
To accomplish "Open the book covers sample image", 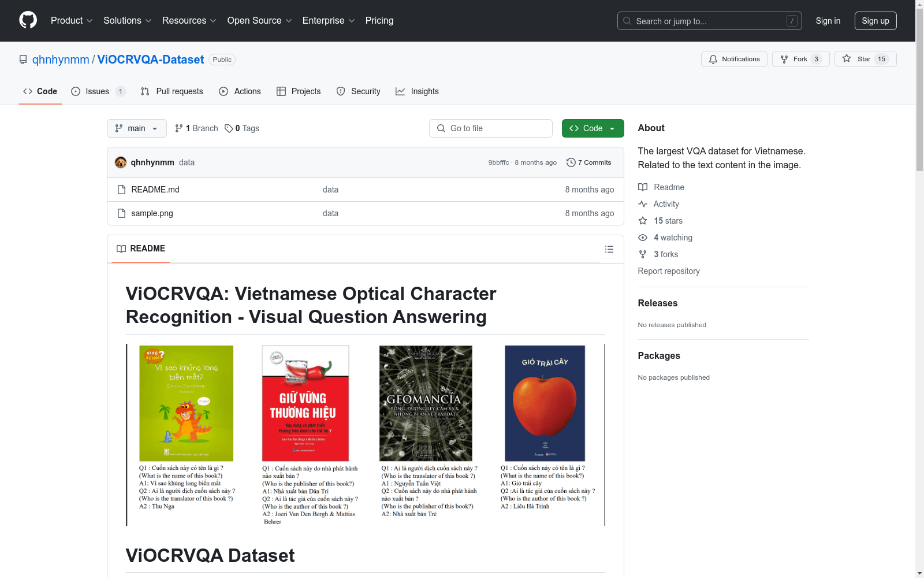I will 366,435.
